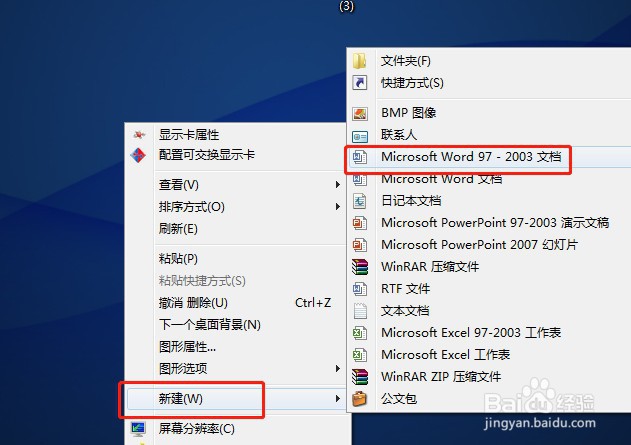The height and width of the screenshot is (445, 631).
Task: Click the Ctrl+Z shortcut text
Action: 313,303
